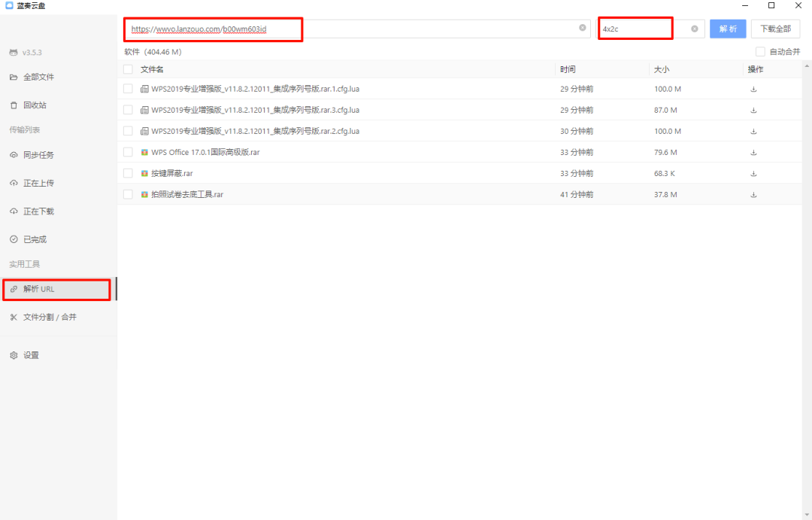Screen dimensions: 812x520
Task: Click document icon of WPS2019 rar.2.cfg.lua
Action: [144, 131]
